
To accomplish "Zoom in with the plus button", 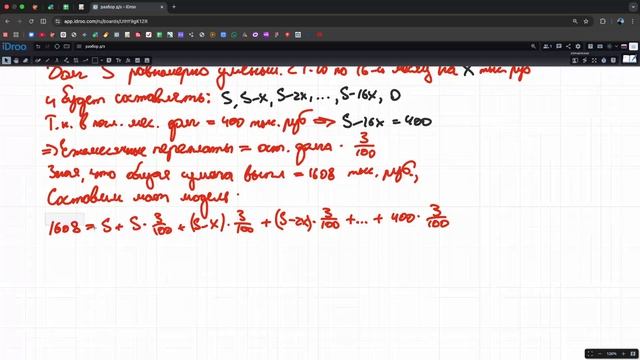I will point(623,353).
